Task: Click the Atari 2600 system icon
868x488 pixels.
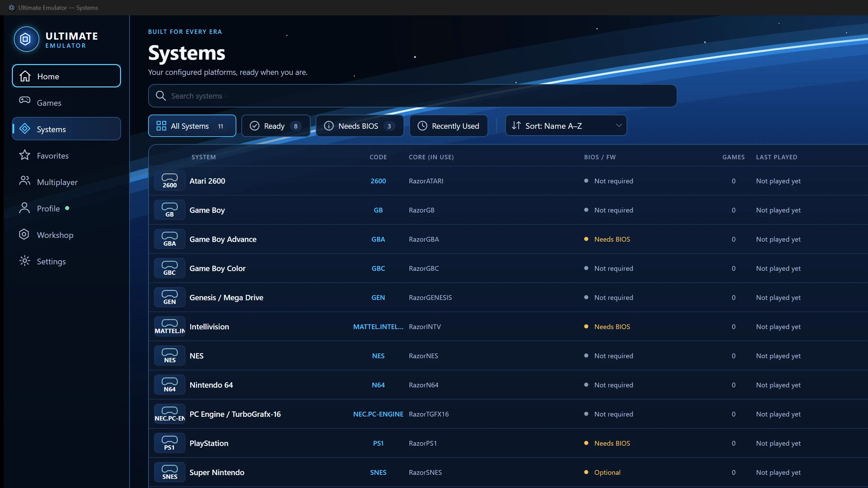Action: (170, 181)
